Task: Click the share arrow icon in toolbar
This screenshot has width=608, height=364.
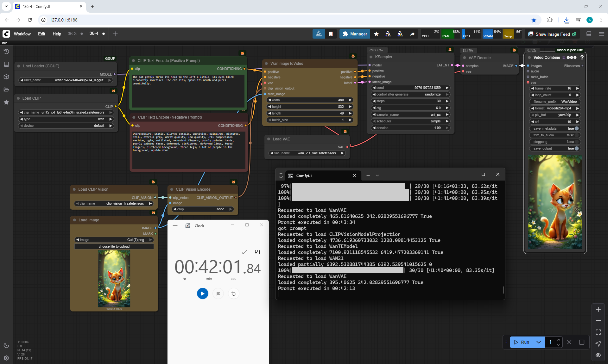Action: click(412, 34)
